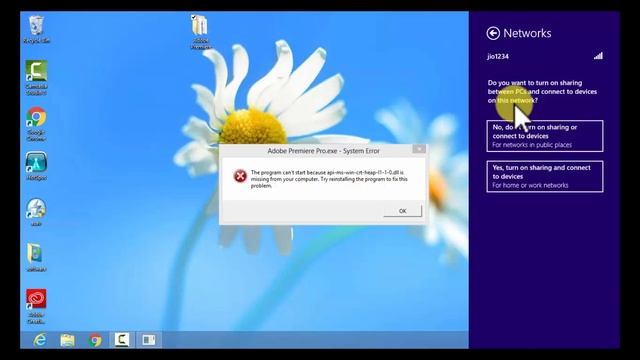The image size is (640, 360).
Task: Open the Adobe Creative Cloud desktop shortcut
Action: [x=36, y=306]
